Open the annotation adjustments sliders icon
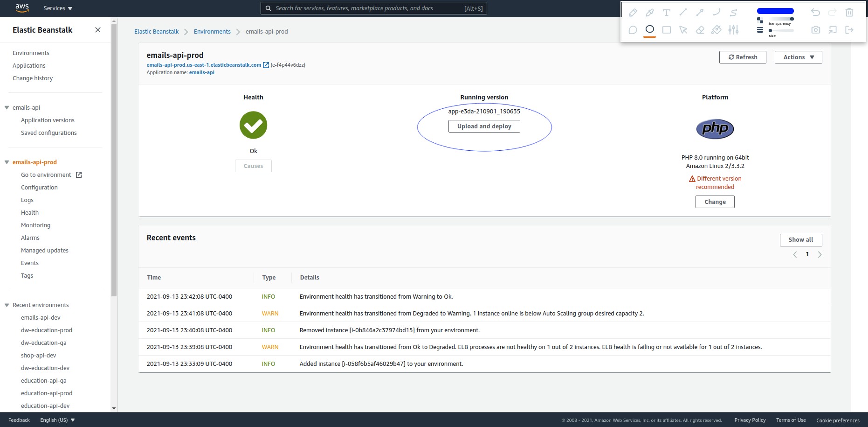 tap(734, 30)
